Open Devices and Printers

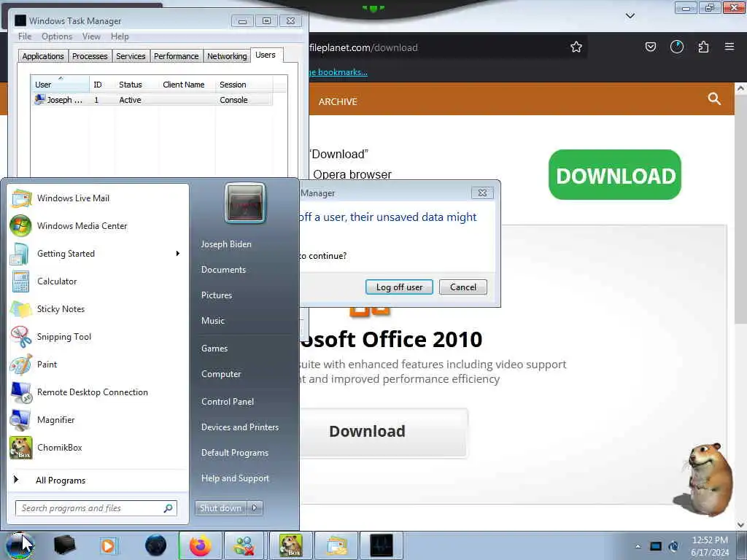click(239, 427)
